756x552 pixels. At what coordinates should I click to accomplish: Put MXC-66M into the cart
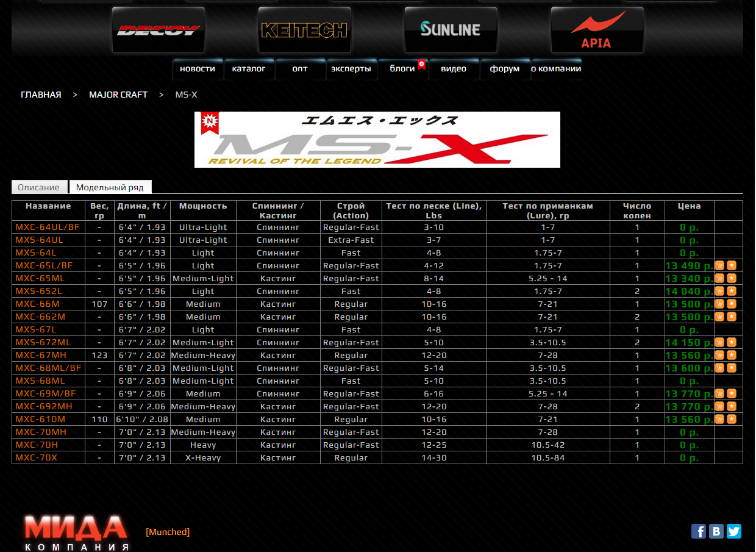pos(719,304)
